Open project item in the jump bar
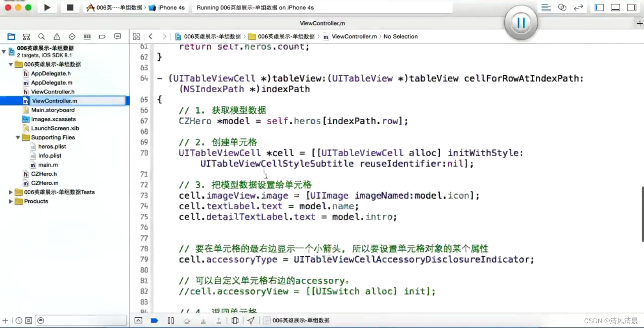Screen dimensions: 644x328 [x=208, y=37]
